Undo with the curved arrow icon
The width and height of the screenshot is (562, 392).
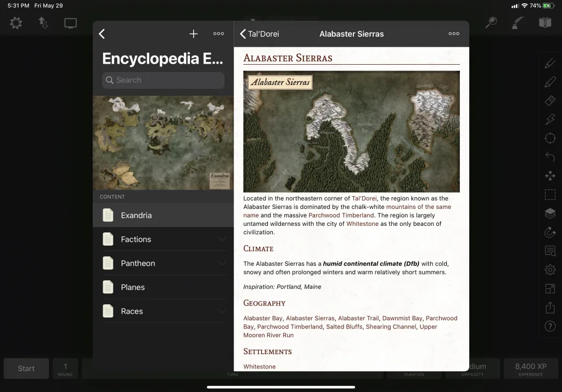point(550,157)
